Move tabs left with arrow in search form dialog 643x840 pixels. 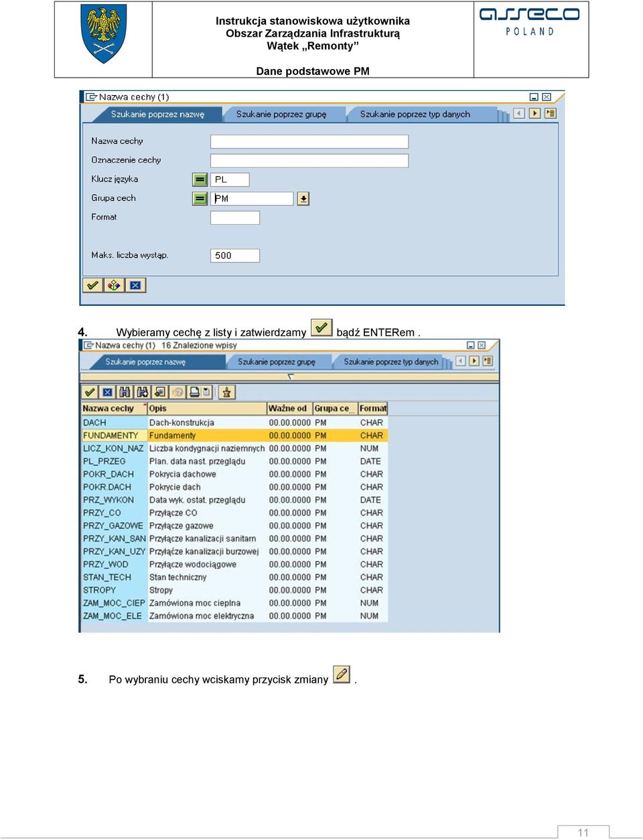[519, 114]
